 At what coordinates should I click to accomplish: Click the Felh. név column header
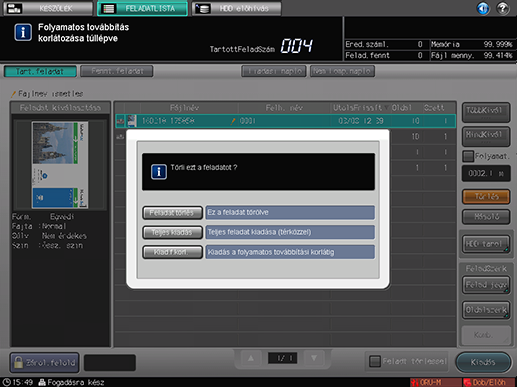click(x=284, y=108)
